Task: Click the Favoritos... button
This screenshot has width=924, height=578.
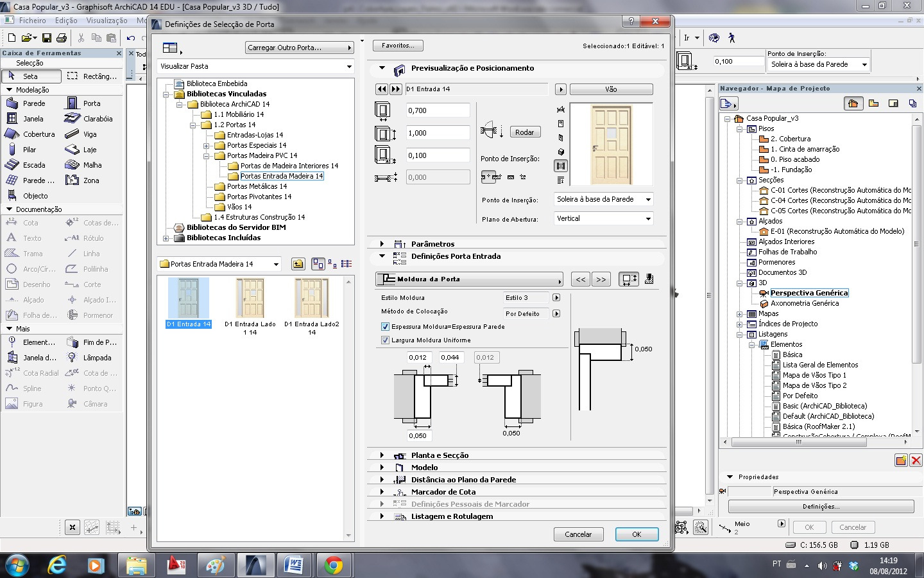Action: coord(398,46)
